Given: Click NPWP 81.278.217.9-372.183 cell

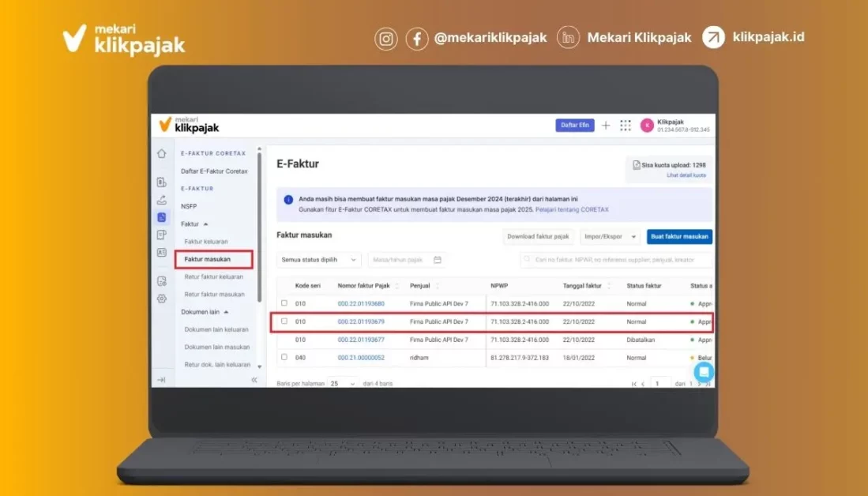Looking at the screenshot, I should click(519, 358).
